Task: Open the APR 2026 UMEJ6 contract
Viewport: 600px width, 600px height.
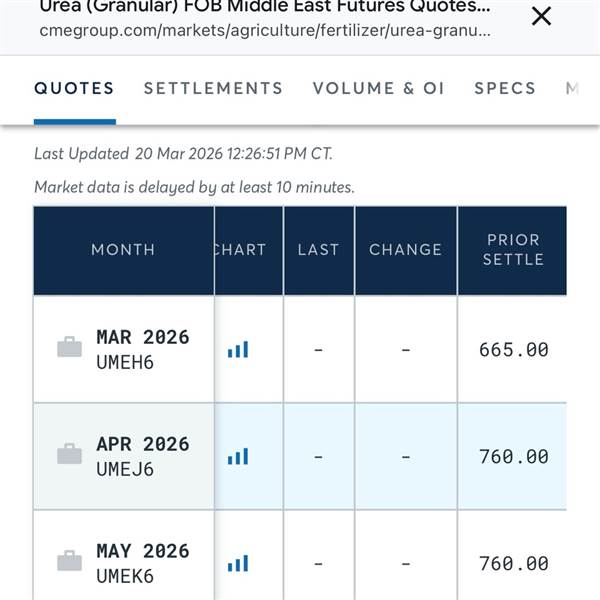Action: (x=142, y=455)
